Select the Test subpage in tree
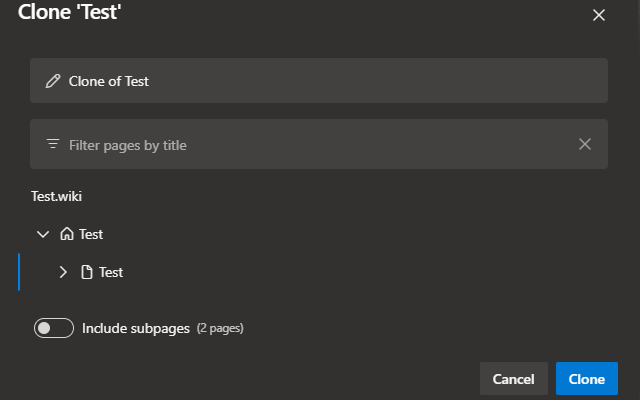 click(x=111, y=272)
